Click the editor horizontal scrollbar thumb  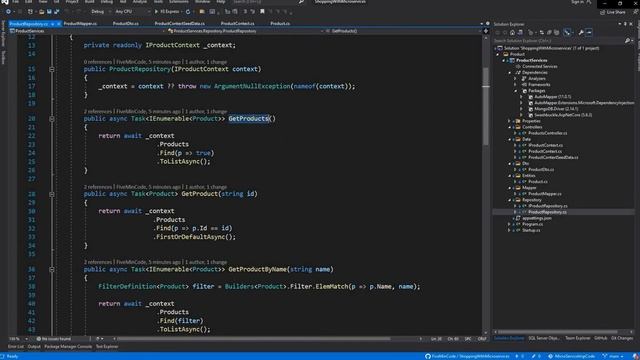click(x=254, y=339)
